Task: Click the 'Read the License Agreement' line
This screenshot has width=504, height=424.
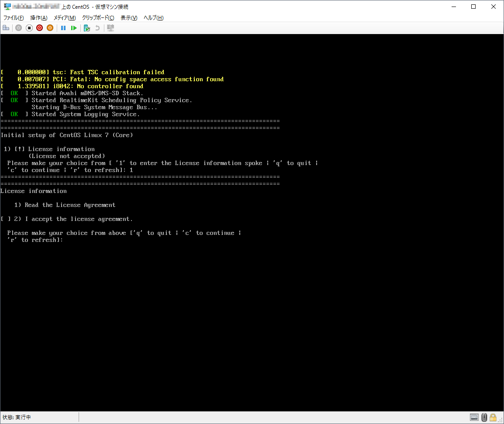Action: (65, 205)
